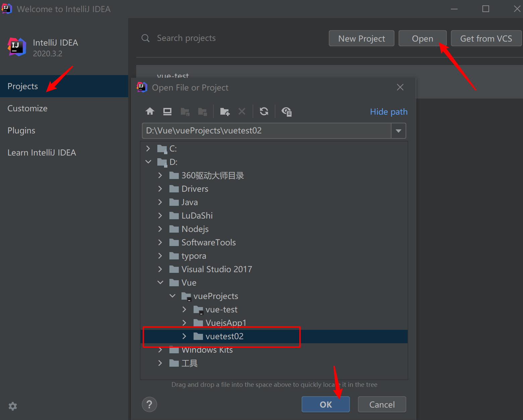
Task: Create a new folder with toolbar icon
Action: tap(225, 112)
